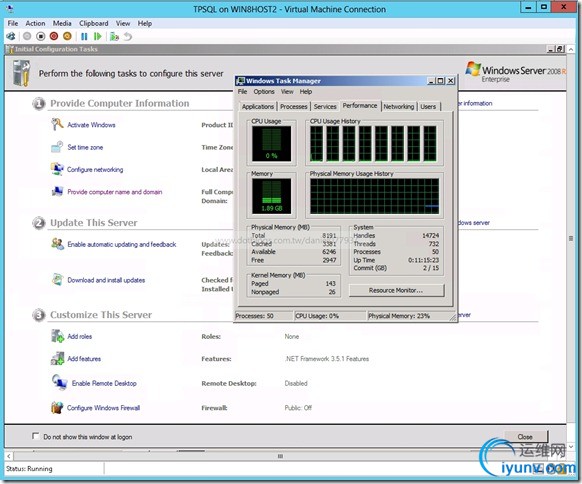The height and width of the screenshot is (484, 582).
Task: Click the Status: Running text
Action: click(29, 469)
